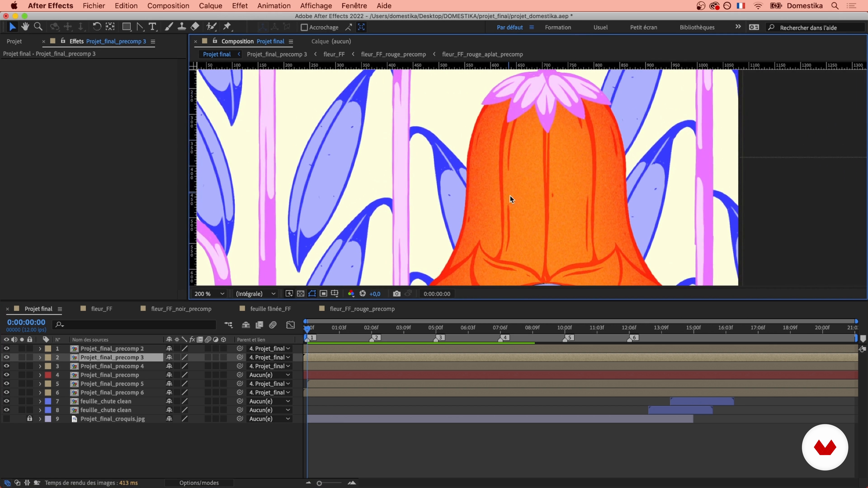Image resolution: width=868 pixels, height=488 pixels.
Task: Switch to Formation workspace
Action: click(x=558, y=27)
